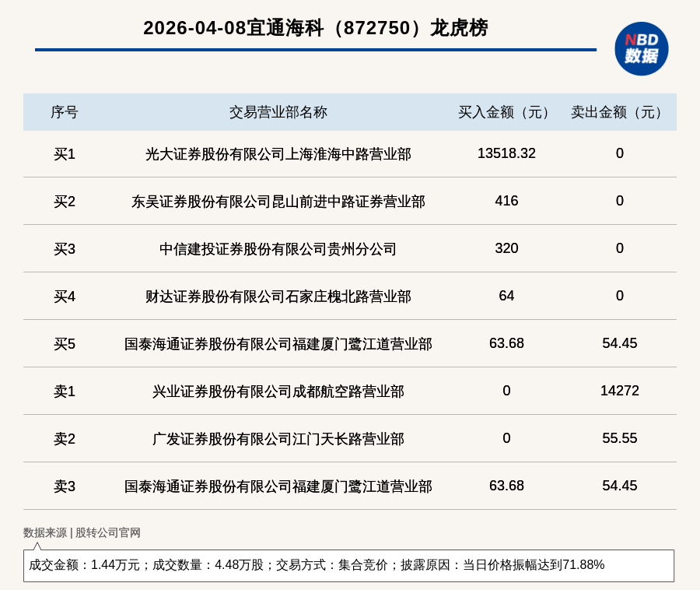The width and height of the screenshot is (700, 590).
Task: Click 中信建投证券贵州分公司 entry
Action: 278,249
